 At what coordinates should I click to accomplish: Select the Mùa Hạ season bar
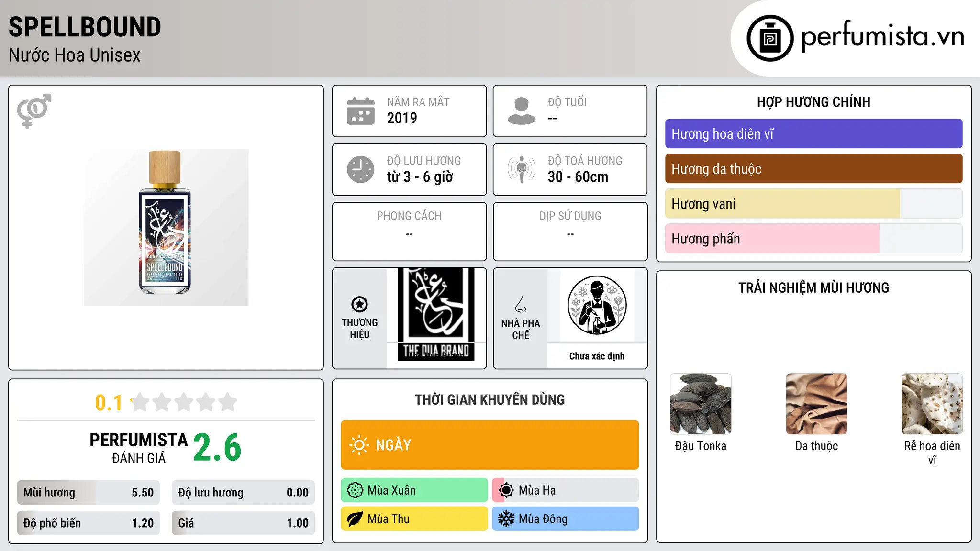pos(565,490)
